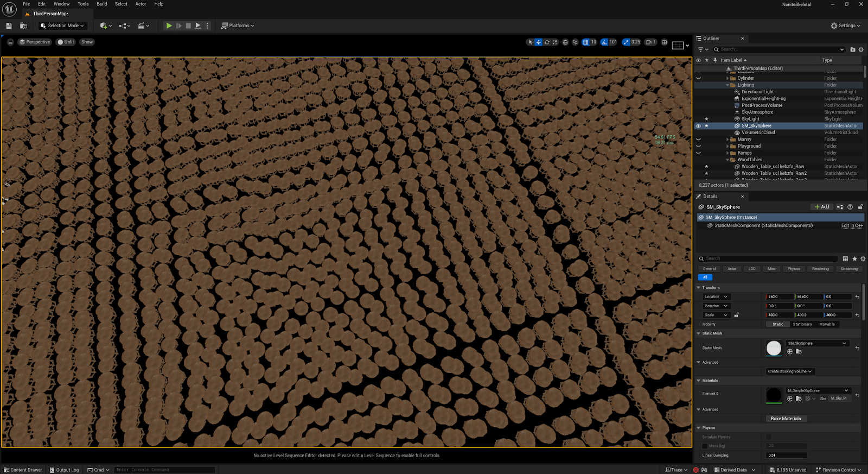
Task: Click the Add component button in Details
Action: (x=822, y=207)
